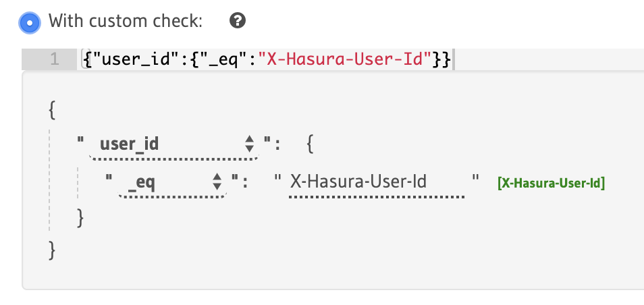Place cursor after closing braces in editor
The height and width of the screenshot is (305, 644).
(x=452, y=59)
